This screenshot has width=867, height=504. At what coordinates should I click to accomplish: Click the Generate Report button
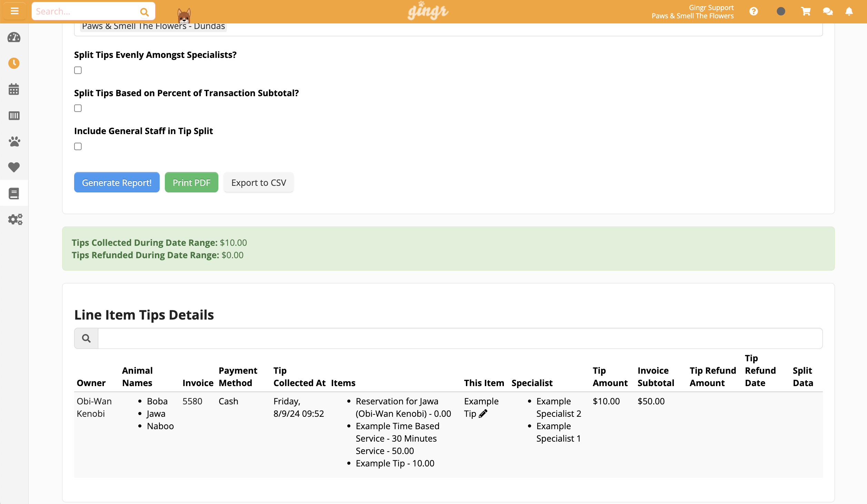[117, 182]
